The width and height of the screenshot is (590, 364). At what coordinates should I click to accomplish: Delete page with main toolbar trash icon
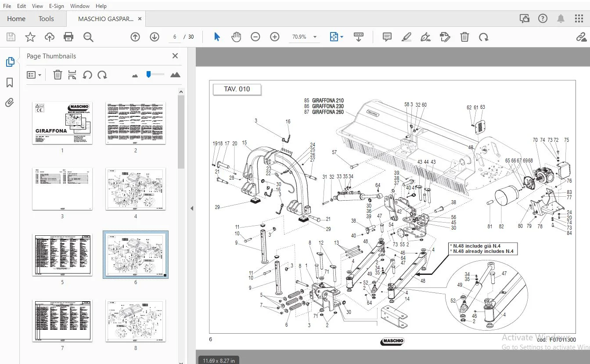click(x=464, y=37)
